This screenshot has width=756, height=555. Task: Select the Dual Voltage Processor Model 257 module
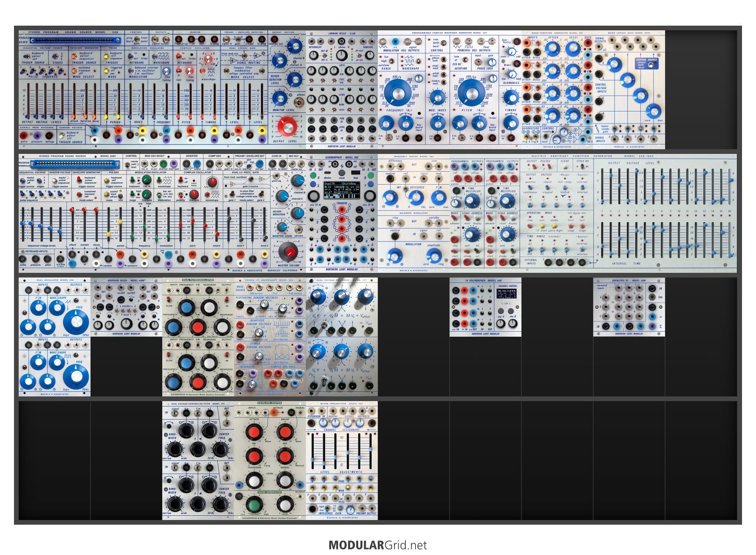[x=342, y=337]
